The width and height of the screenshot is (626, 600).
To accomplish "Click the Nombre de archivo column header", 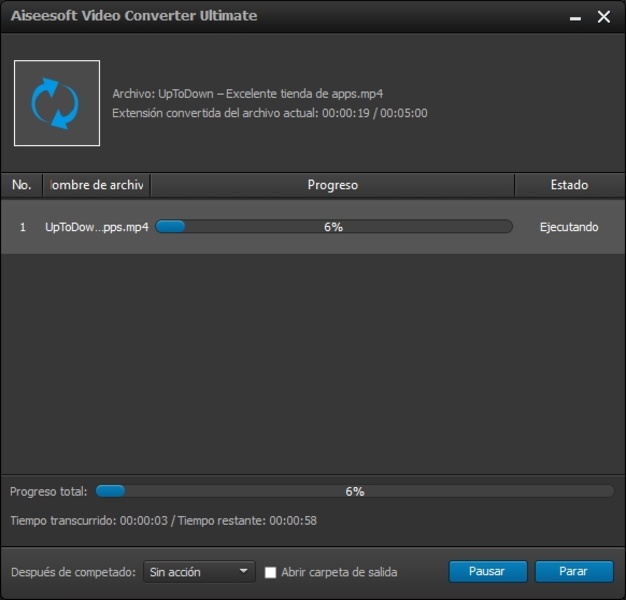I will pyautogui.click(x=96, y=185).
